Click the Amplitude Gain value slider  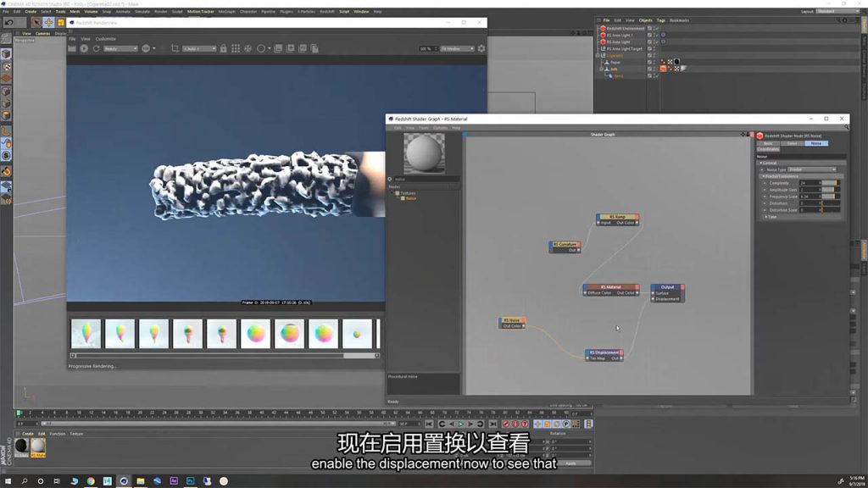coord(831,190)
